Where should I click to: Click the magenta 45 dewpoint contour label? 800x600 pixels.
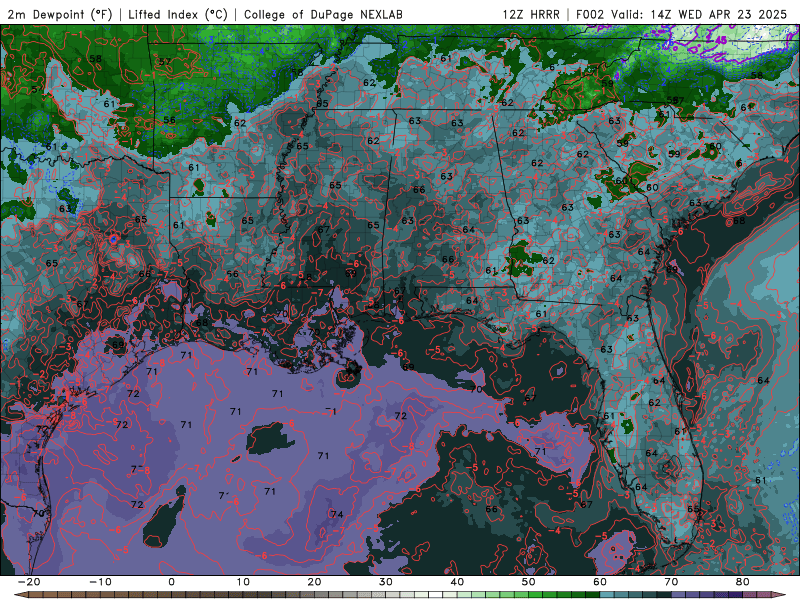tap(721, 39)
